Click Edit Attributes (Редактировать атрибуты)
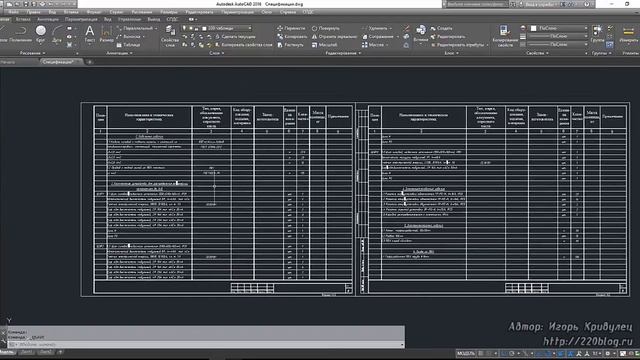 (x=460, y=45)
